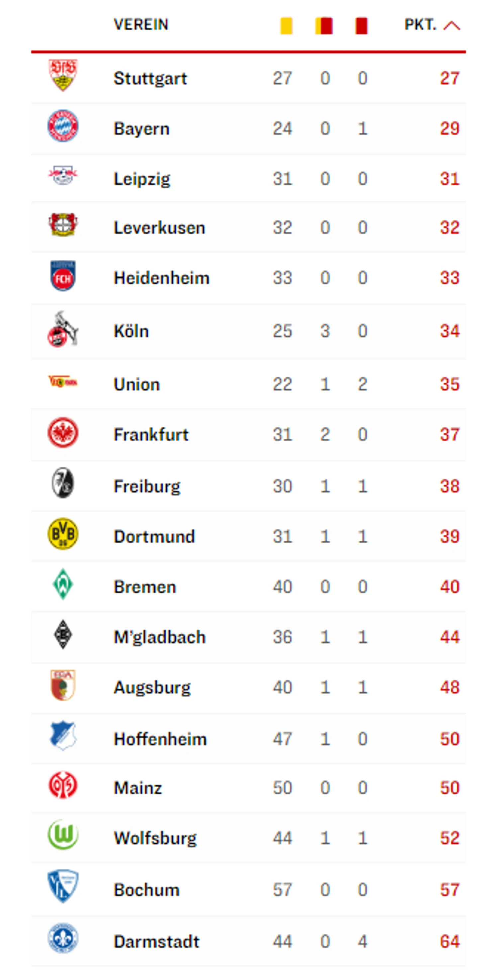Screen dimensions: 485x980
Task: Click the Werder Bremen green diamond logo
Action: pos(63,584)
